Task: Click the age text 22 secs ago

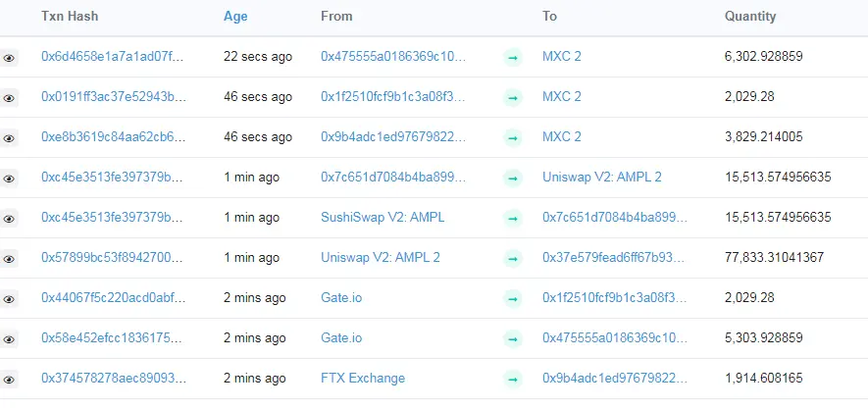Action: (258, 57)
